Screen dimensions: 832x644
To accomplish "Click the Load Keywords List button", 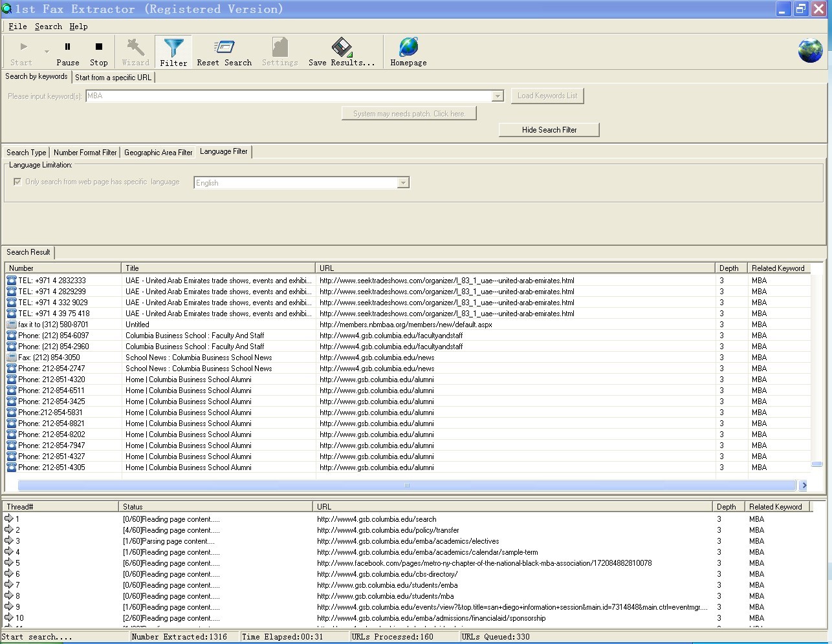I will [x=547, y=96].
